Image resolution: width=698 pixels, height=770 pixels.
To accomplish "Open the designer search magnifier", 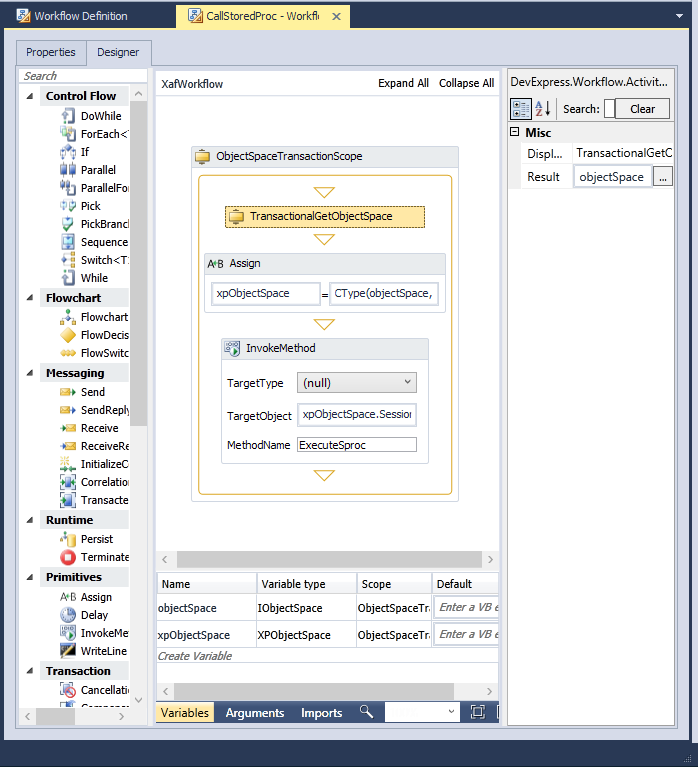I will pos(366,712).
